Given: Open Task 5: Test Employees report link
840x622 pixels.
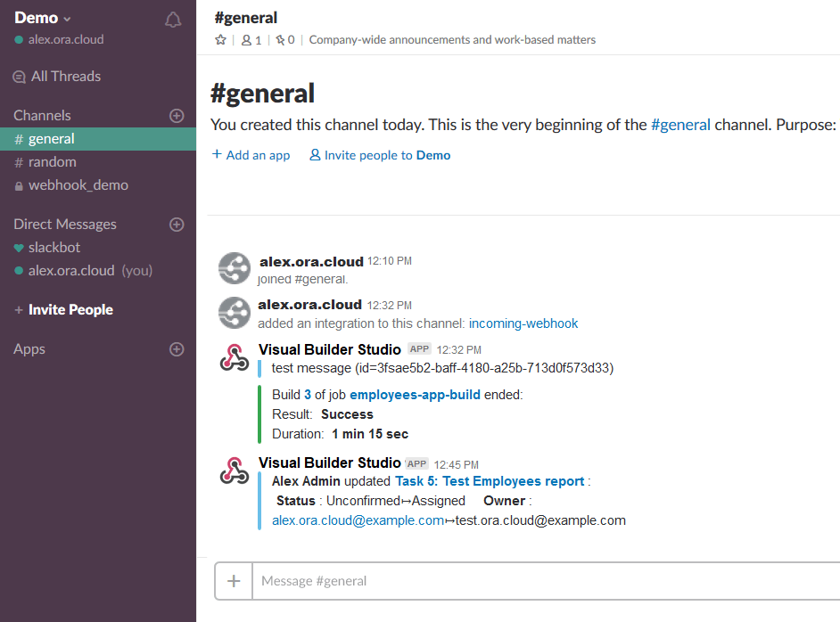Looking at the screenshot, I should (489, 481).
